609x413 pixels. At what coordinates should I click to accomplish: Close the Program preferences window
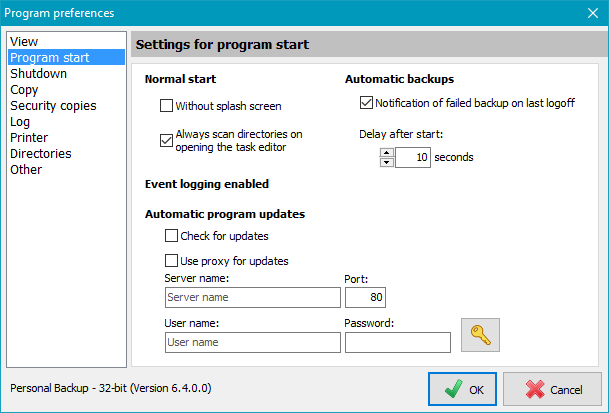click(x=593, y=13)
